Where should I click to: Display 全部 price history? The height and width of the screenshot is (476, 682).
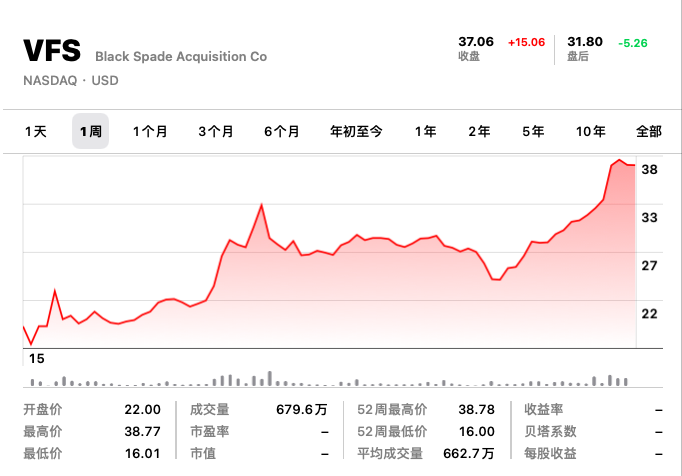(648, 131)
